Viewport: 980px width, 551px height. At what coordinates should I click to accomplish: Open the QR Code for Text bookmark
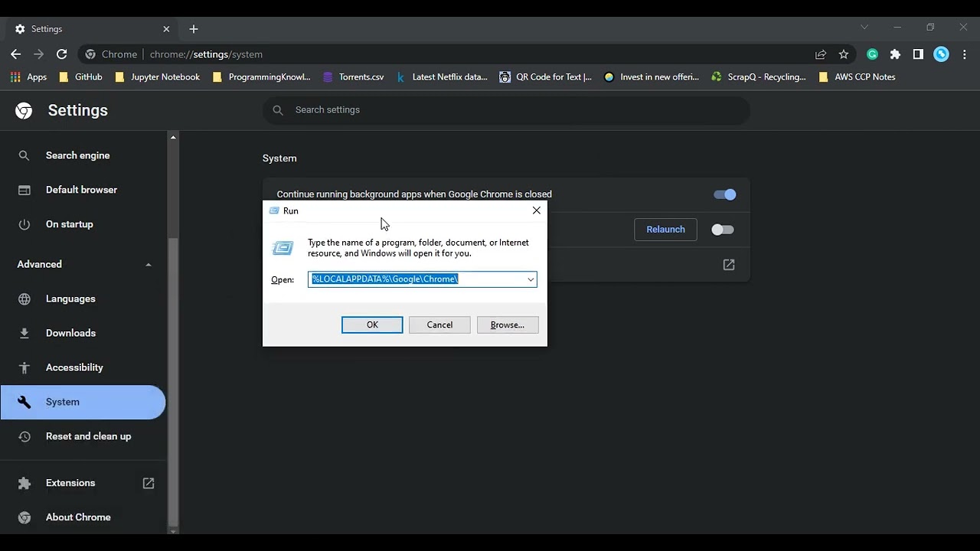click(545, 77)
